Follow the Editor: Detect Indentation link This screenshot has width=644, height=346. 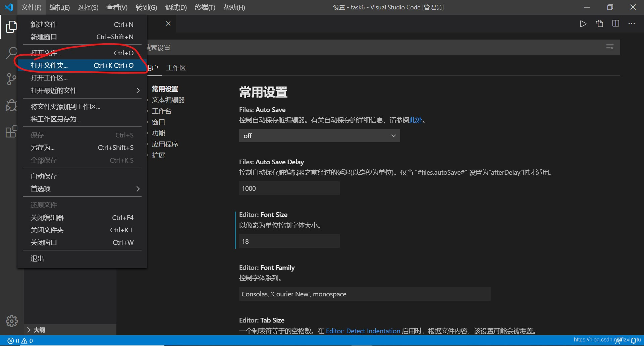363,331
